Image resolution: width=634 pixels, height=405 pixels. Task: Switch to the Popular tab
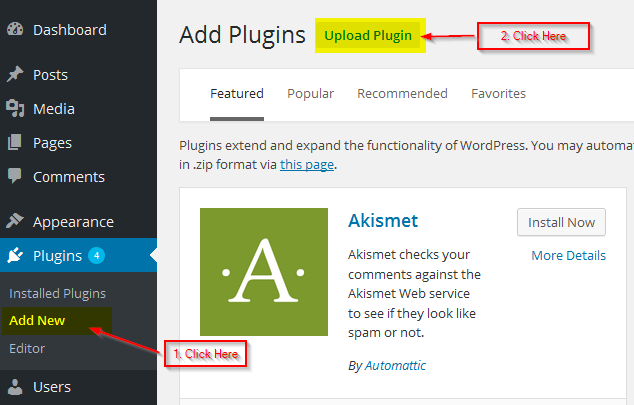pos(311,94)
